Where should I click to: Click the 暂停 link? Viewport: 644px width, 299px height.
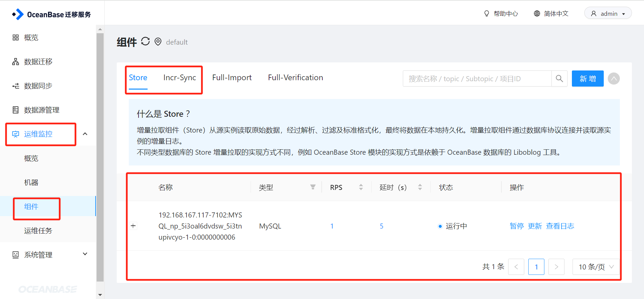(x=517, y=226)
